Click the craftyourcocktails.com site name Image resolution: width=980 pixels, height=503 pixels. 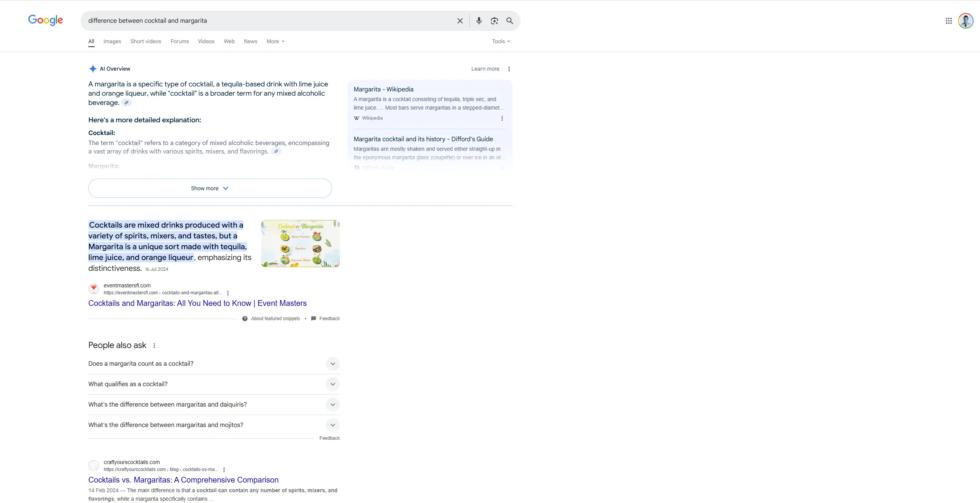click(x=132, y=462)
